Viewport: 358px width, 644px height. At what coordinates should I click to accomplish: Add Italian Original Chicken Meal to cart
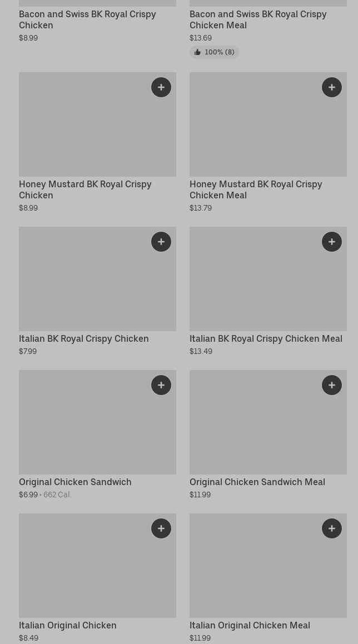click(x=332, y=528)
